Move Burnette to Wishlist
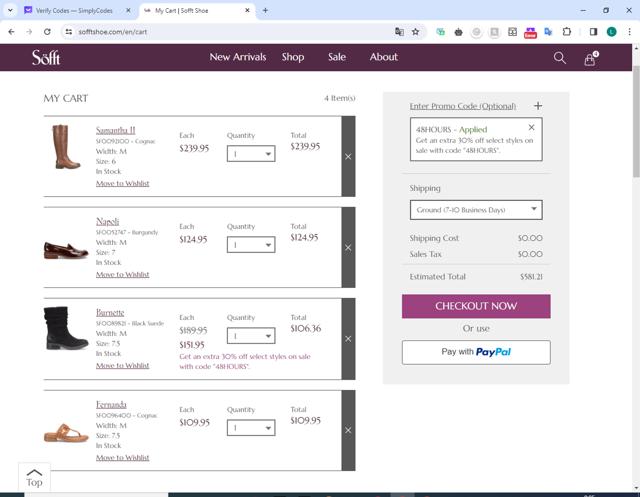The width and height of the screenshot is (640, 497). tap(122, 365)
